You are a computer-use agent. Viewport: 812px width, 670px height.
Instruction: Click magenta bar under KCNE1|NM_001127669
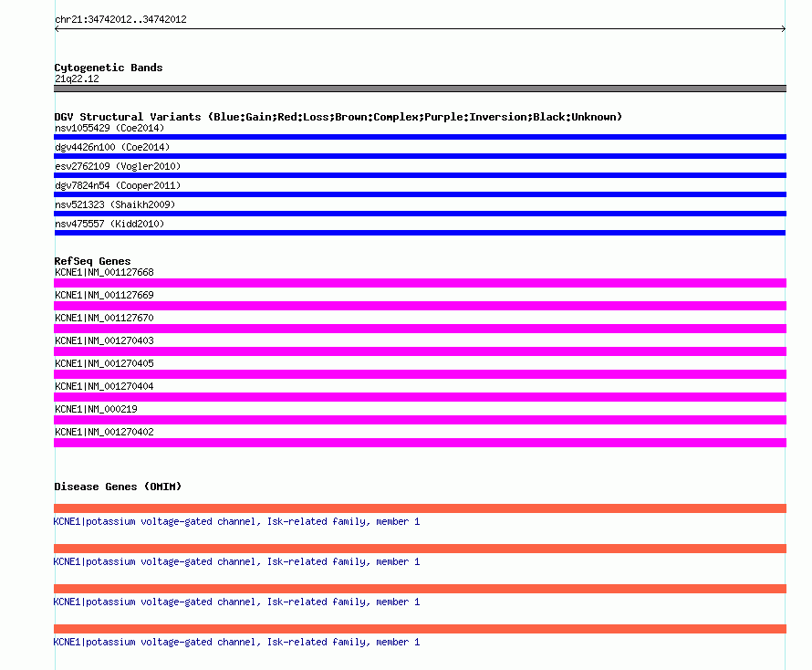420,306
